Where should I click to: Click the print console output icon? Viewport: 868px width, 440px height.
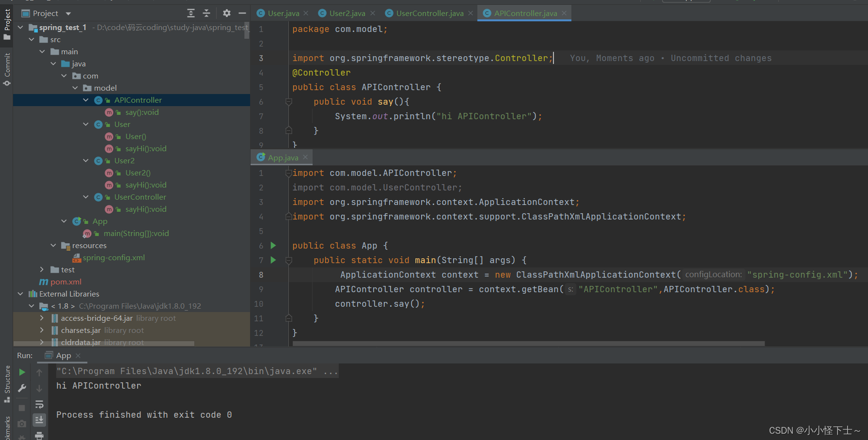coord(39,436)
